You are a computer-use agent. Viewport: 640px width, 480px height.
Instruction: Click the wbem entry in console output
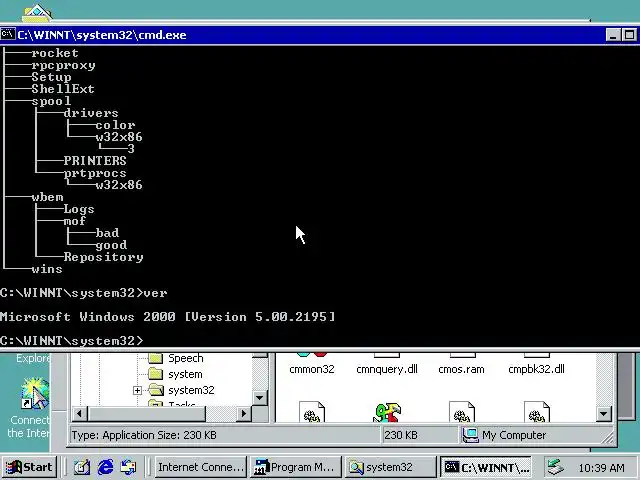(x=47, y=197)
